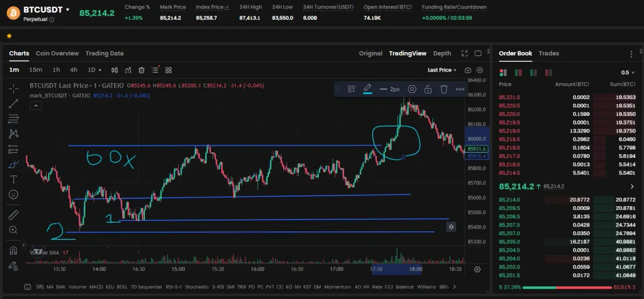The width and height of the screenshot is (644, 299).
Task: Open chart time settings gear icon
Action: pyautogui.click(x=477, y=269)
